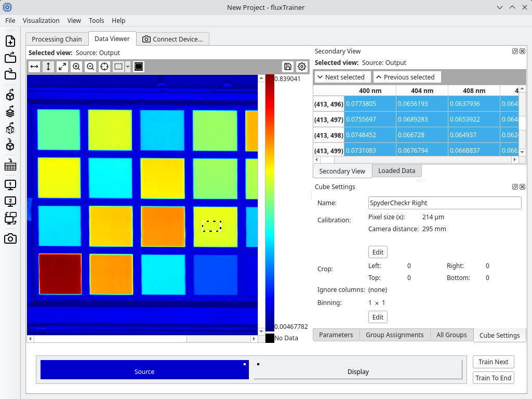
Task: Click the load cube icon in sidebar
Action: (x=10, y=96)
